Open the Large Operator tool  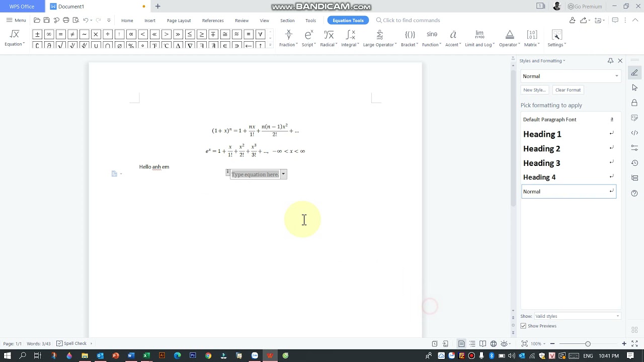pos(380,38)
